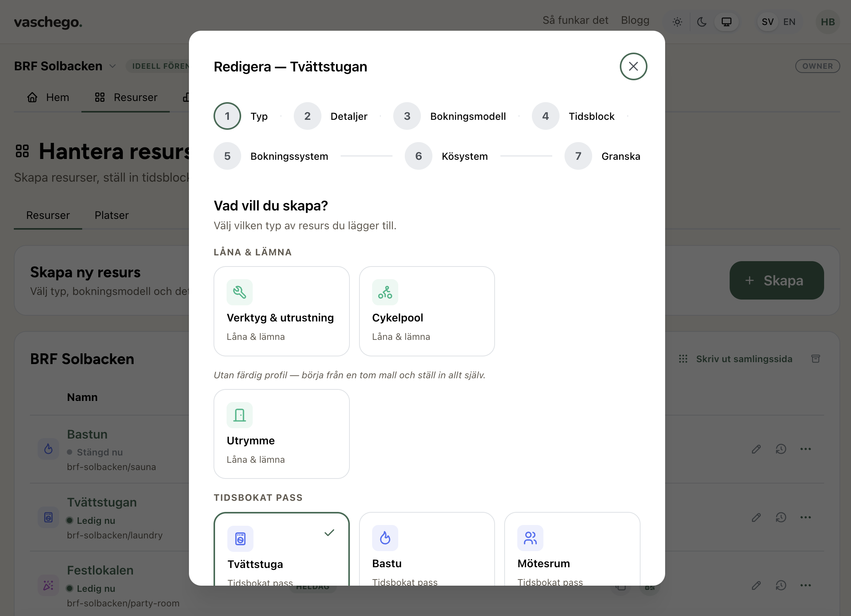Image resolution: width=851 pixels, height=616 pixels.
Task: Click the Skapa button
Action: tap(776, 280)
